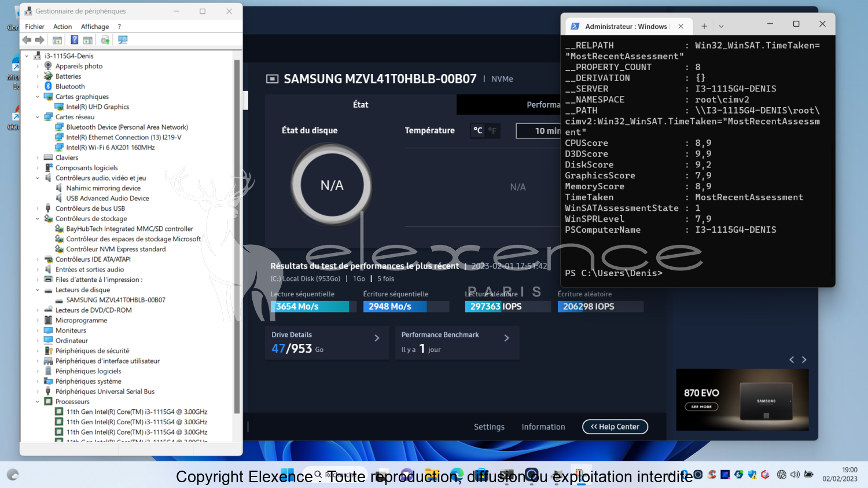Viewport: 868px width, 488px height.
Task: Select Intel(R) UHD Graphics device
Action: (97, 107)
